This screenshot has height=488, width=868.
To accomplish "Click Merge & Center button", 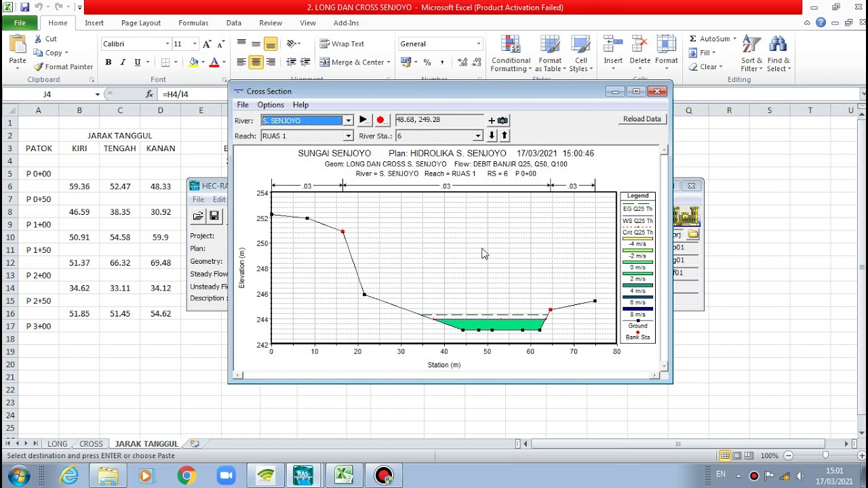I will pyautogui.click(x=351, y=62).
